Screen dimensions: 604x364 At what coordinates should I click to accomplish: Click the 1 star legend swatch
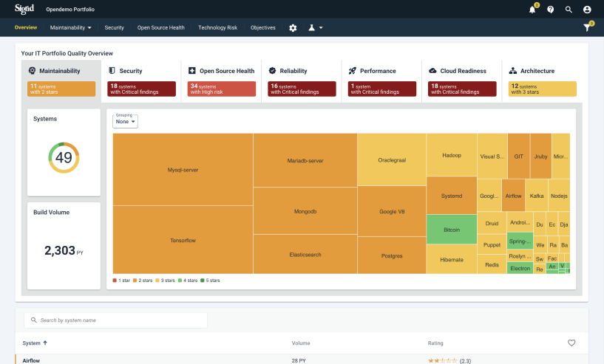(115, 281)
